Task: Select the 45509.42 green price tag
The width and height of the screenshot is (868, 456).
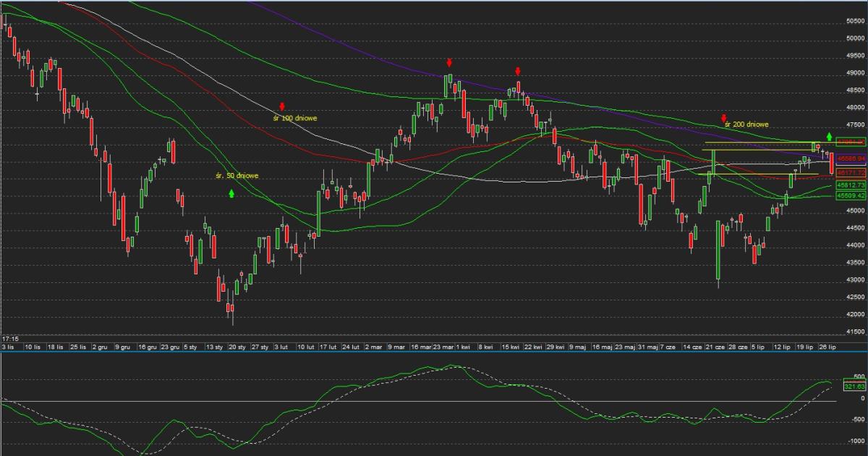Action: [x=850, y=195]
